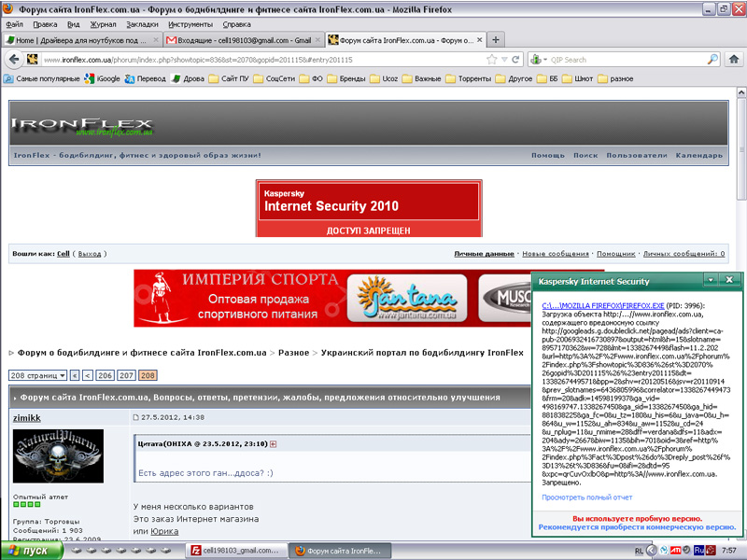Reload the page with the refresh icon
This screenshot has width=747, height=560.
514,59
